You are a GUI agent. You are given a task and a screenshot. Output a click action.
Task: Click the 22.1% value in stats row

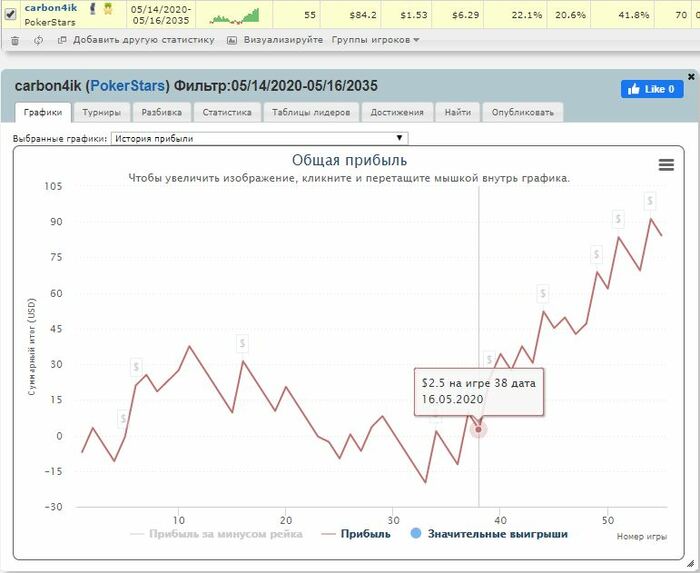click(527, 15)
